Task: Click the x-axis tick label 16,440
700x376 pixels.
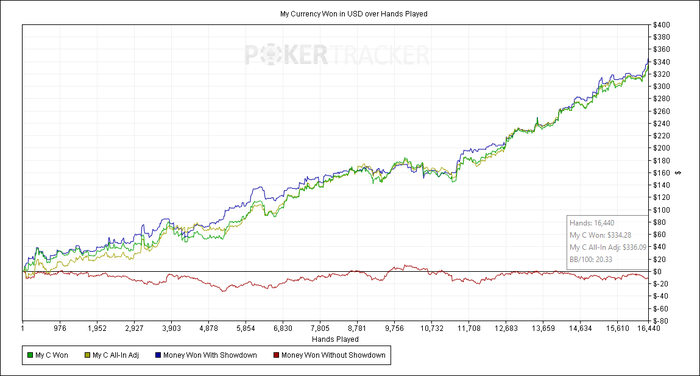Action: pyautogui.click(x=648, y=328)
